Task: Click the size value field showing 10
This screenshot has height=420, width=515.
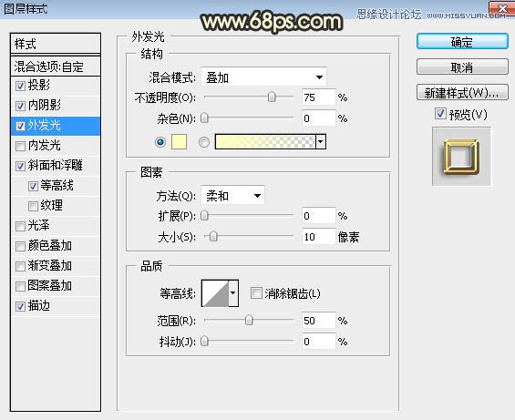Action: click(319, 237)
